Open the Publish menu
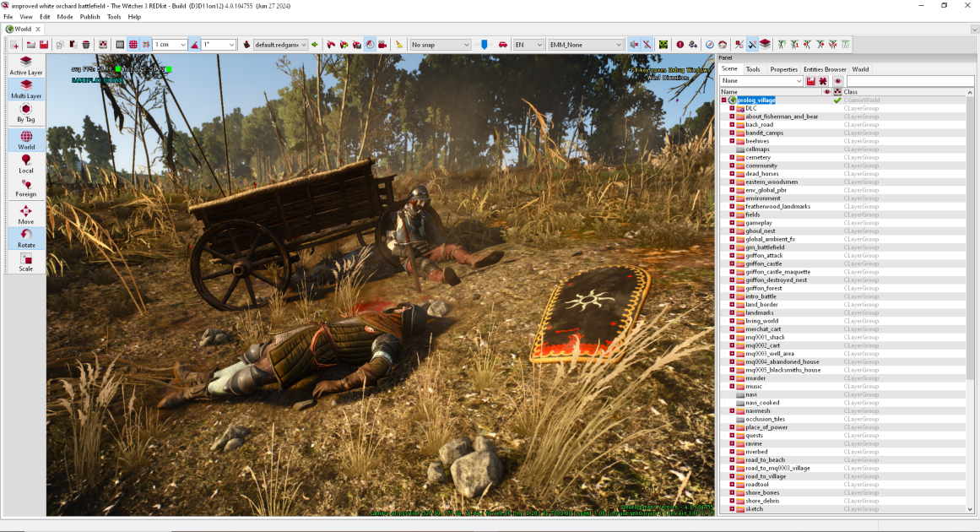Image resolution: width=980 pixels, height=532 pixels. click(x=90, y=17)
